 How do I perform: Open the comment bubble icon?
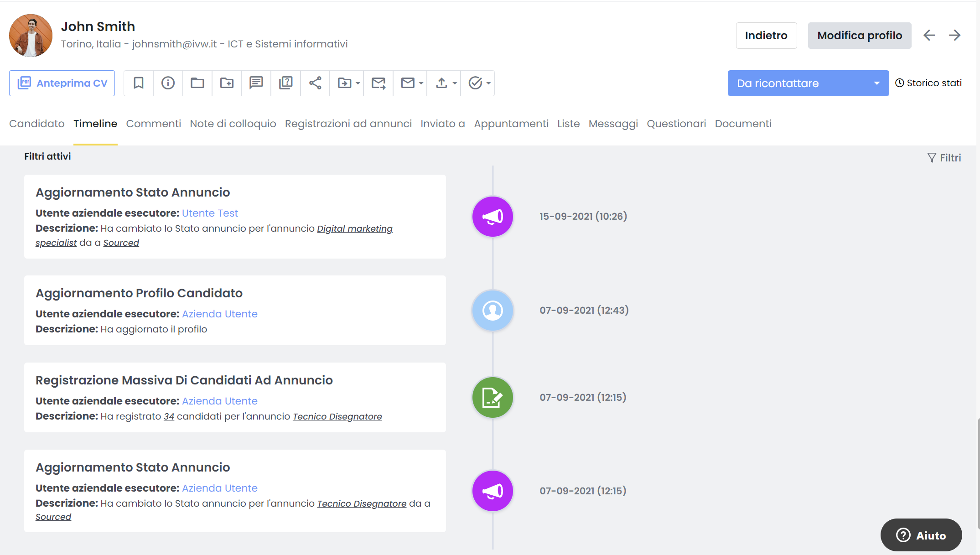pyautogui.click(x=256, y=83)
